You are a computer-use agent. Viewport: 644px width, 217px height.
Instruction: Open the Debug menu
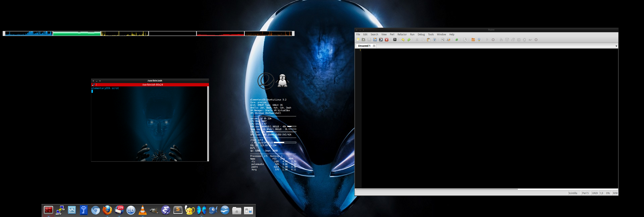(421, 35)
